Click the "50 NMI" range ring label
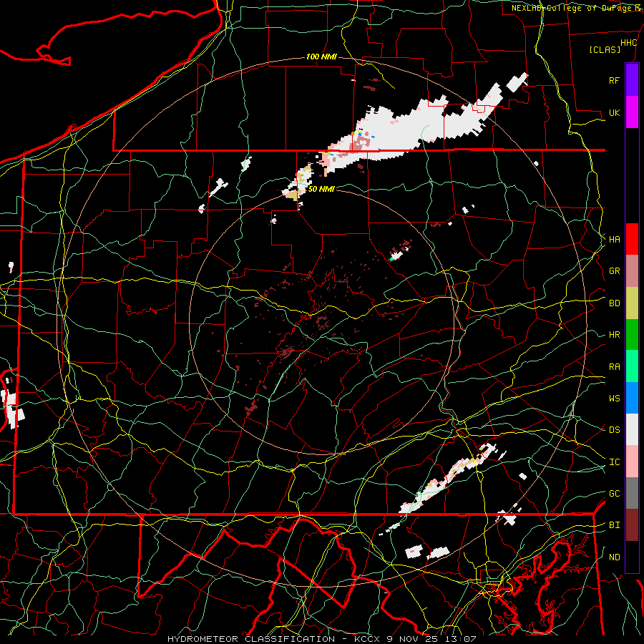This screenshot has width=644, height=644. [321, 189]
